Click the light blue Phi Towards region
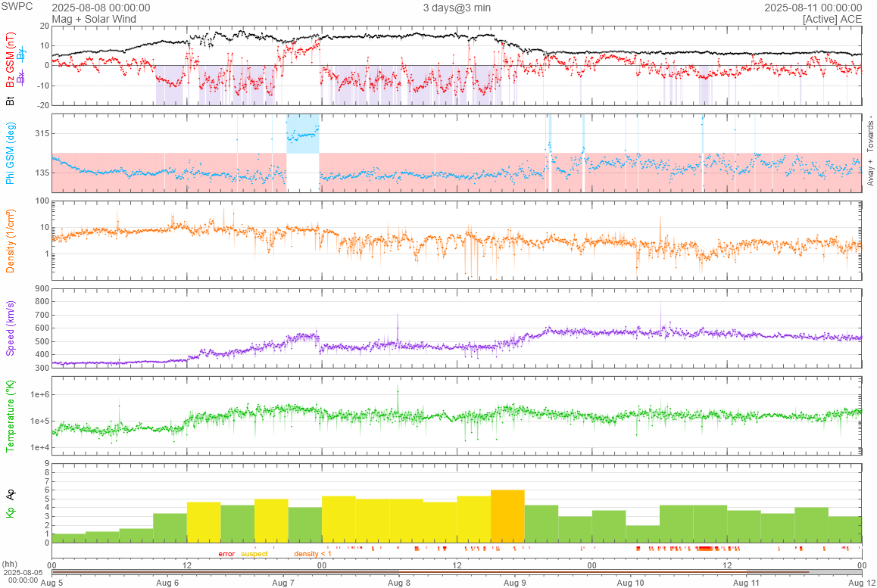This screenshot has height=588, width=877. 303,135
